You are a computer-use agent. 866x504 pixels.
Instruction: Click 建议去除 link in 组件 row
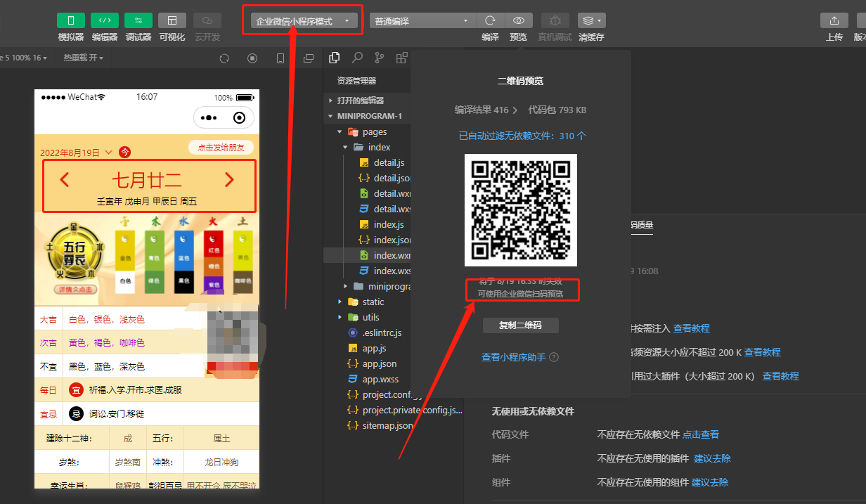tap(710, 482)
